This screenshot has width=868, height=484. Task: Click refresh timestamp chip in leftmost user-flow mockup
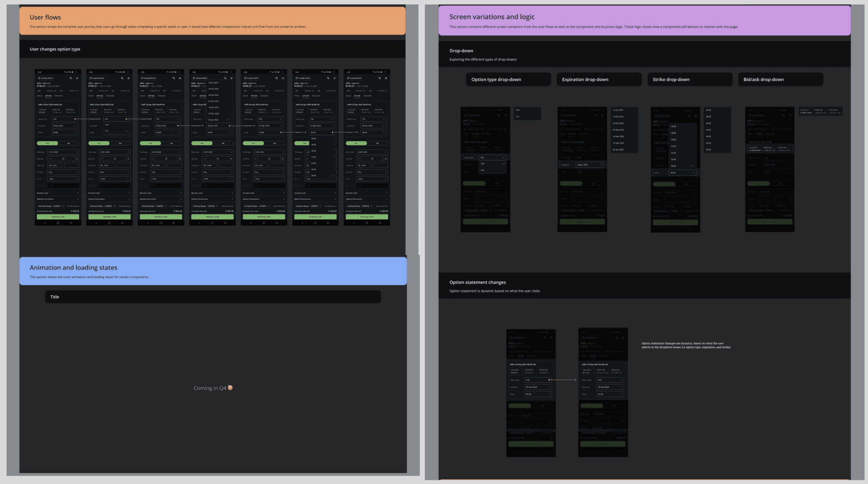point(46,78)
